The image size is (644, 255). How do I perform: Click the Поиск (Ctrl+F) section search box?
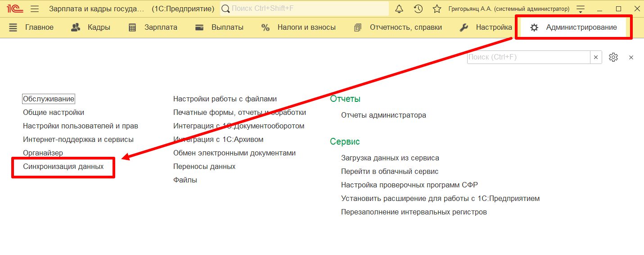click(x=528, y=57)
